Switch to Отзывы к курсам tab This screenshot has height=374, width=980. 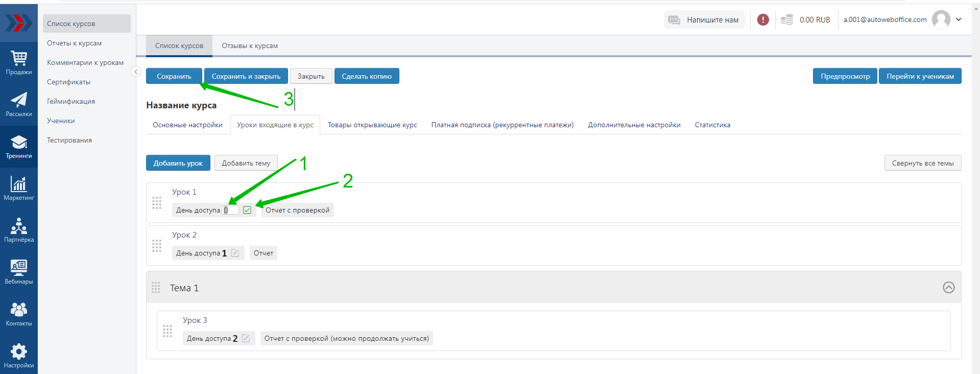tap(250, 46)
